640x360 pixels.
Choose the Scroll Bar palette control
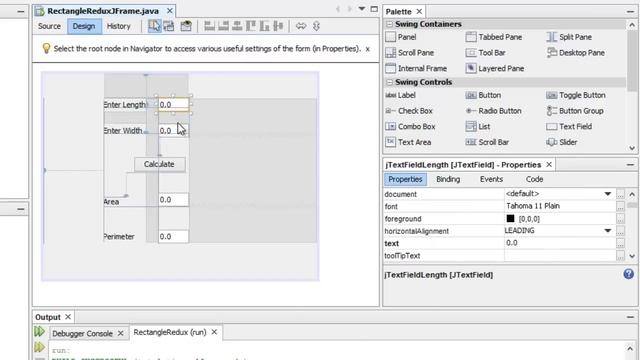coord(487,142)
